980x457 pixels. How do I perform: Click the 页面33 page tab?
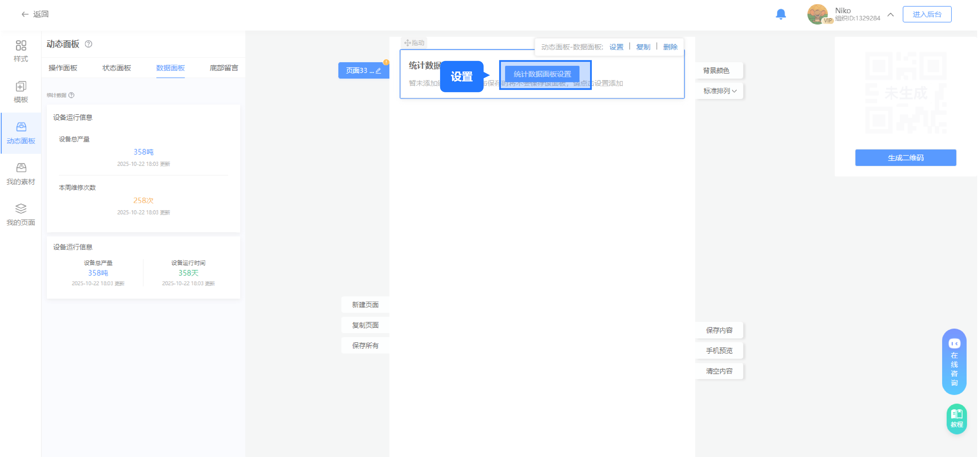click(363, 71)
